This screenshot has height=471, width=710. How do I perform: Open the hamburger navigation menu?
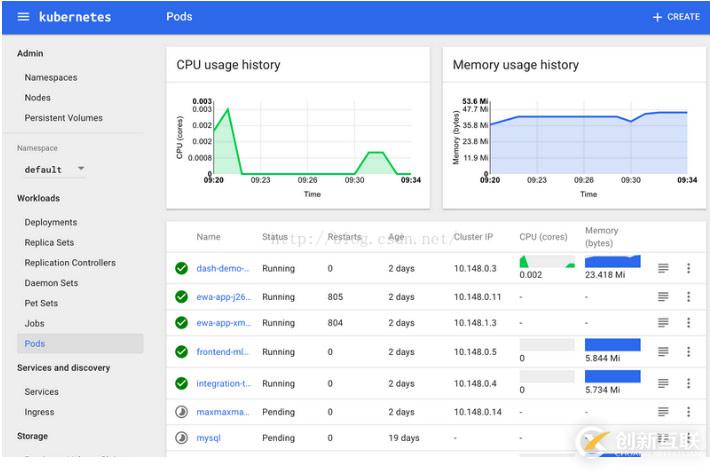23,17
